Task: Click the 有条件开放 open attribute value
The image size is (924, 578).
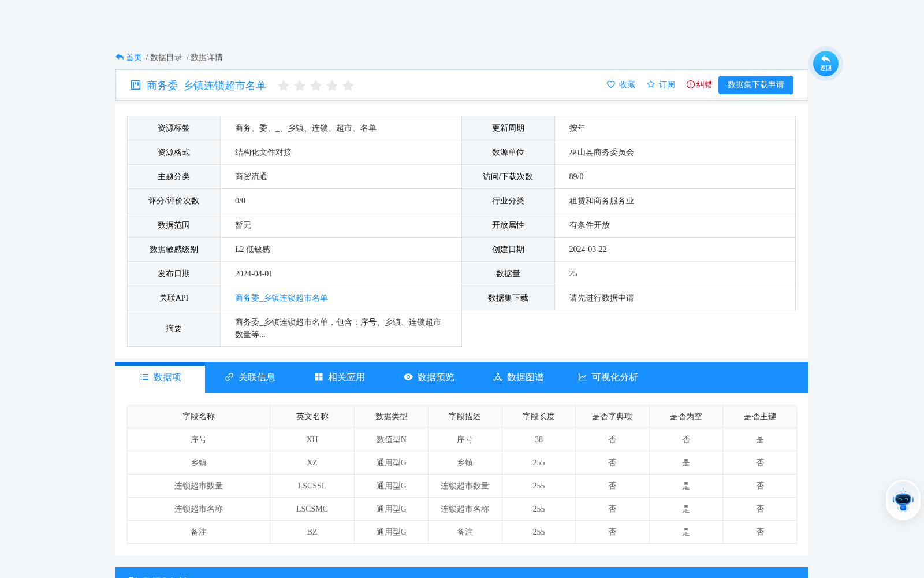Action: (x=590, y=225)
